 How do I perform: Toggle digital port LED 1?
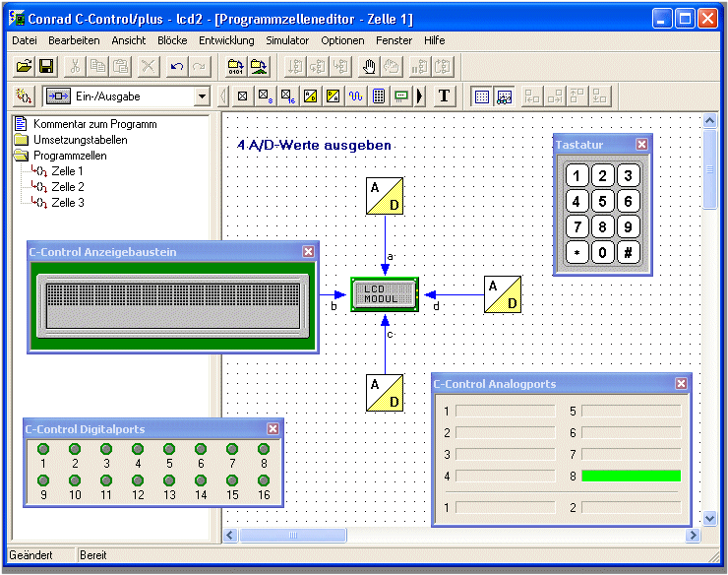[43, 449]
